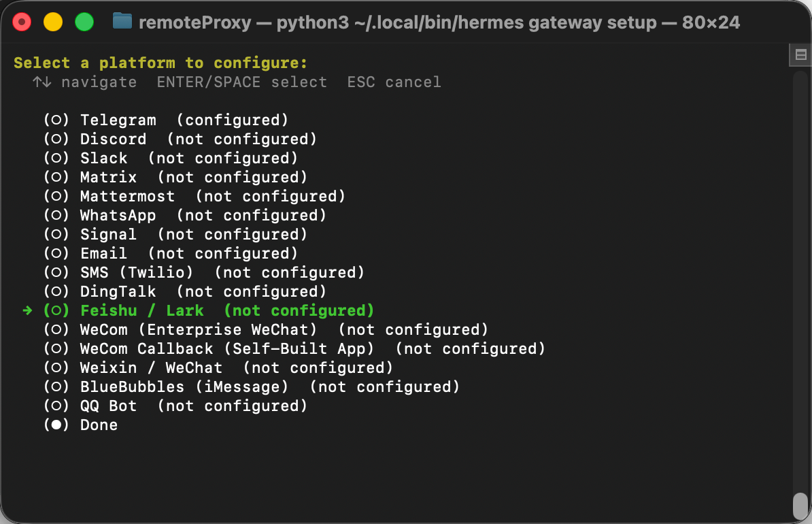Click the Telegram label text
812x524 pixels.
(118, 120)
